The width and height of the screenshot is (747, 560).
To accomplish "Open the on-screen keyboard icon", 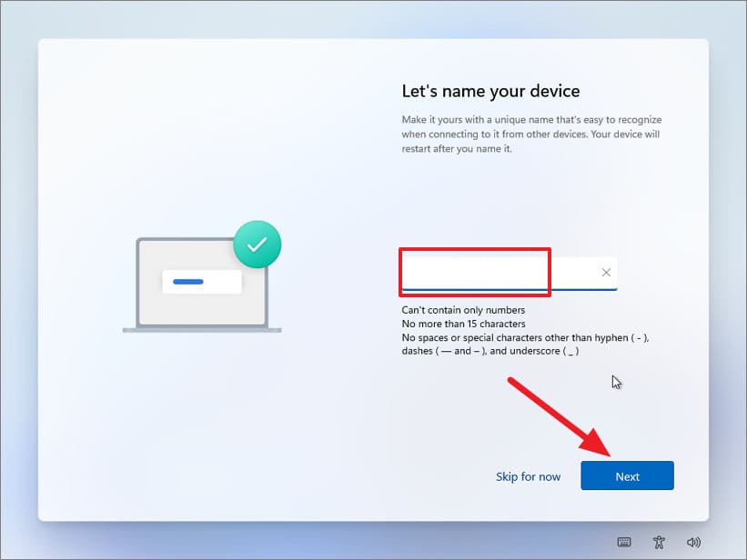I will (x=624, y=542).
